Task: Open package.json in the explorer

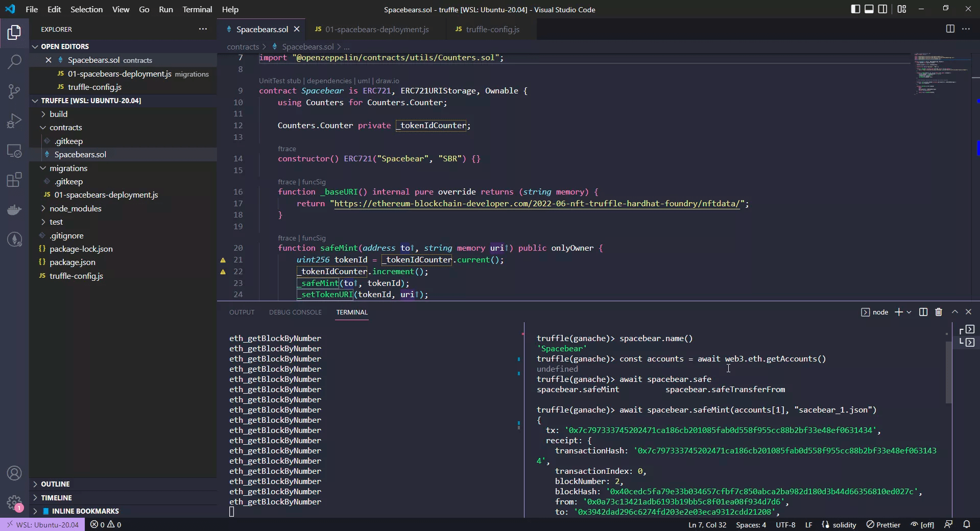Action: (x=72, y=262)
